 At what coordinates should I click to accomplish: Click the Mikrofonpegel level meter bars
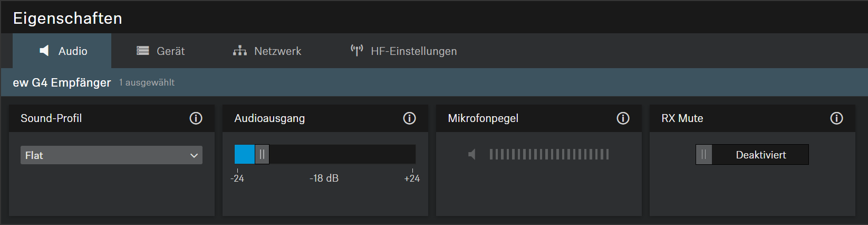click(x=549, y=154)
